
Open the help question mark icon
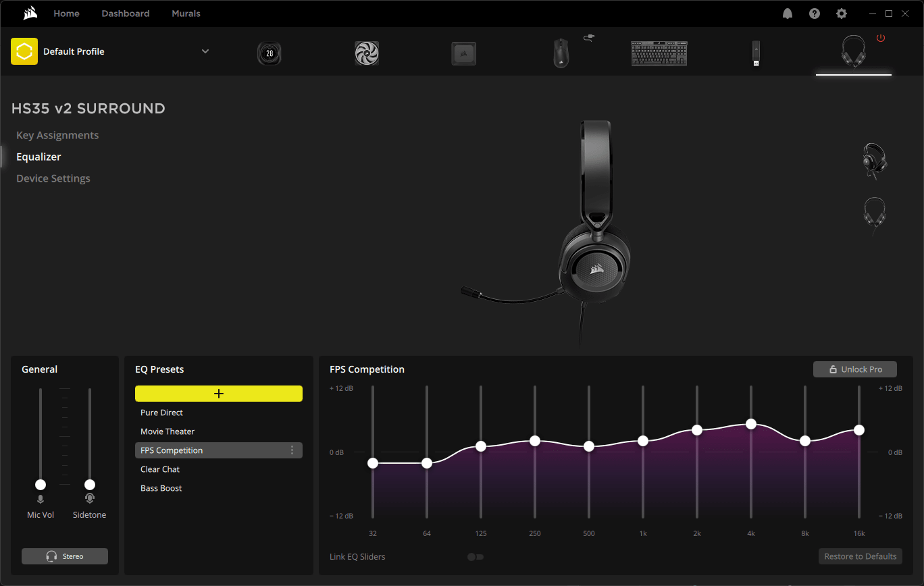pyautogui.click(x=815, y=14)
